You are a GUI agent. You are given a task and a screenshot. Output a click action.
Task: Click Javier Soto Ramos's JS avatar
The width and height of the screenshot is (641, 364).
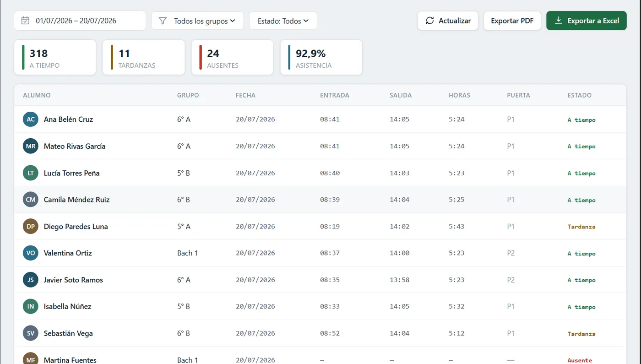coord(31,280)
